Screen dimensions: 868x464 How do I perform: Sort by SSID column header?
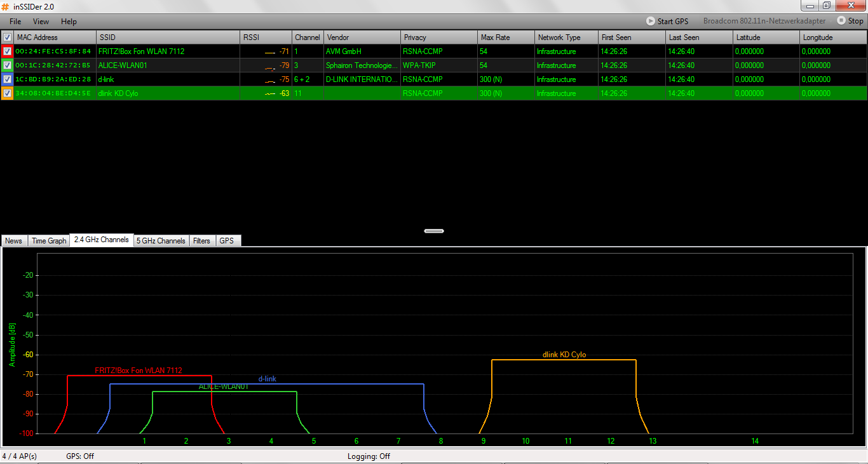pyautogui.click(x=168, y=38)
